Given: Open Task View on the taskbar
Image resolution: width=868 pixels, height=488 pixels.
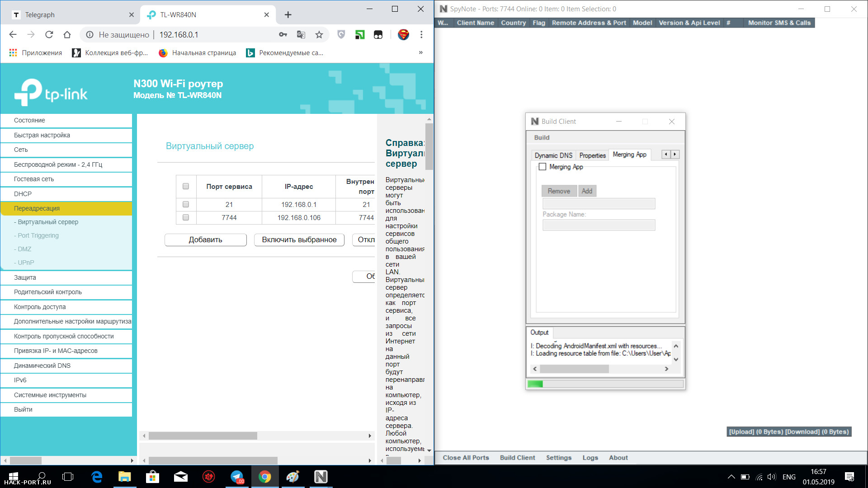Looking at the screenshot, I should coord(68,477).
